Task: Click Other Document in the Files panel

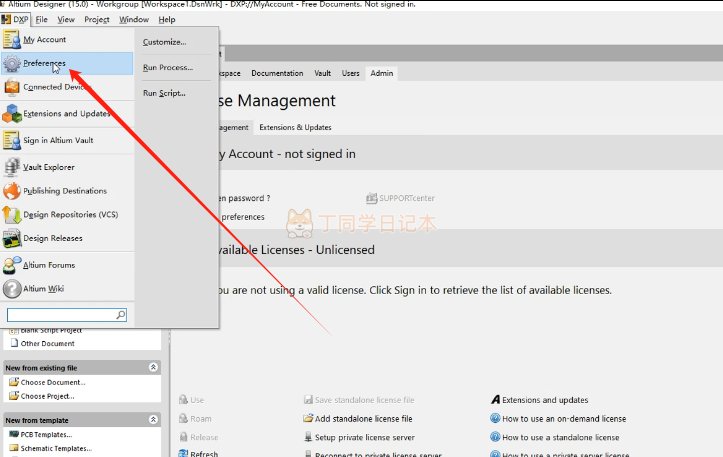Action: click(47, 344)
